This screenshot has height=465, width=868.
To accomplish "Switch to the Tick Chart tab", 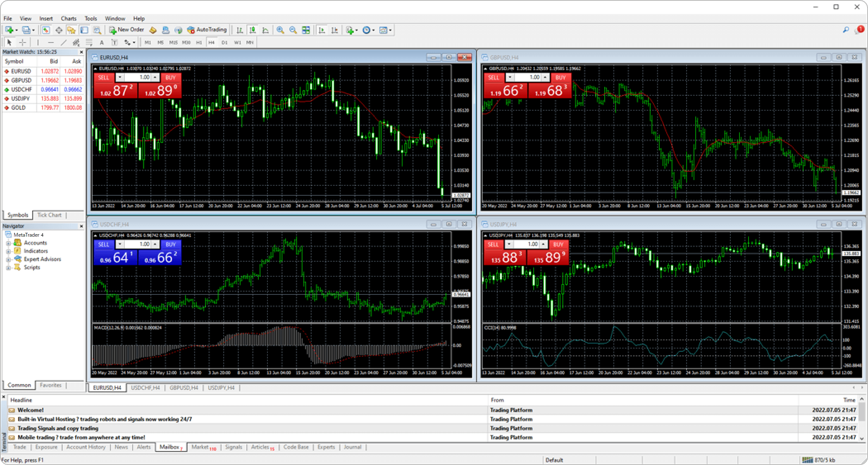I will [x=49, y=215].
